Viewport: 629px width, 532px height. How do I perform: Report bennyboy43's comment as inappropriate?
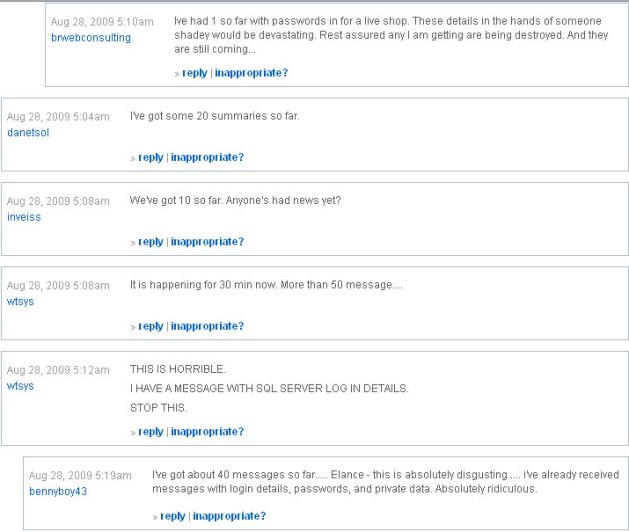[x=229, y=516]
